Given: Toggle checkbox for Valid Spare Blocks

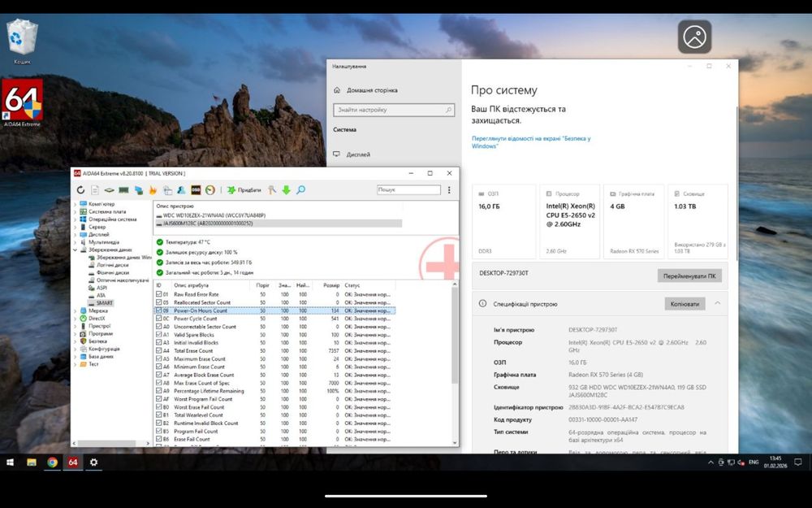Looking at the screenshot, I should (159, 334).
